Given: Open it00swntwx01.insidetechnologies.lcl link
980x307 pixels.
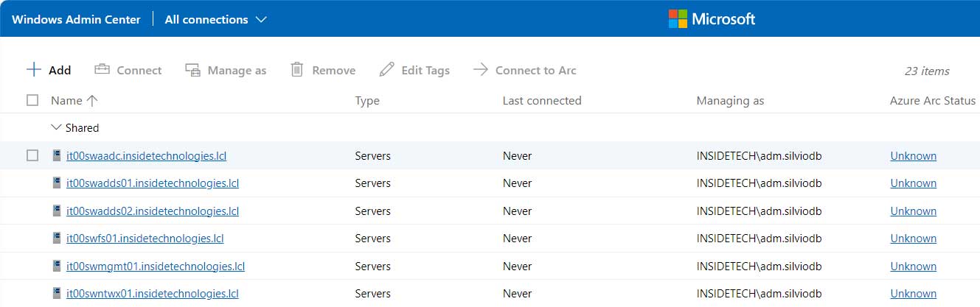Looking at the screenshot, I should tap(153, 293).
